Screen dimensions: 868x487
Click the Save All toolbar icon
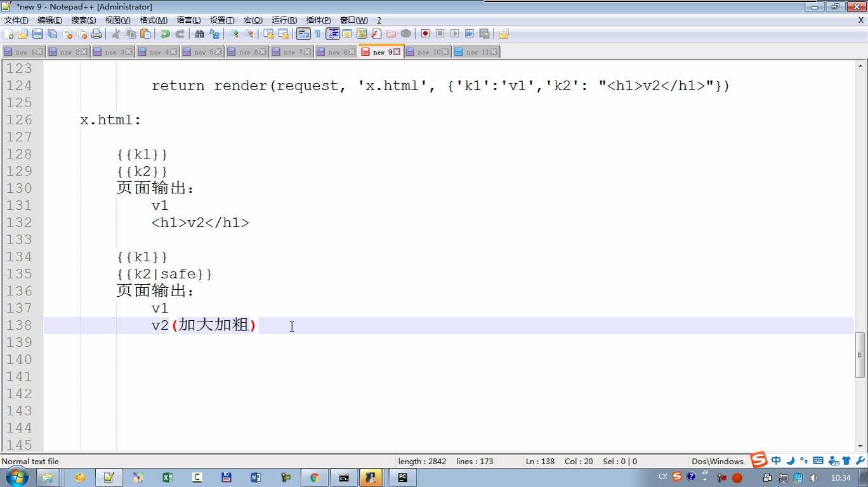(52, 34)
